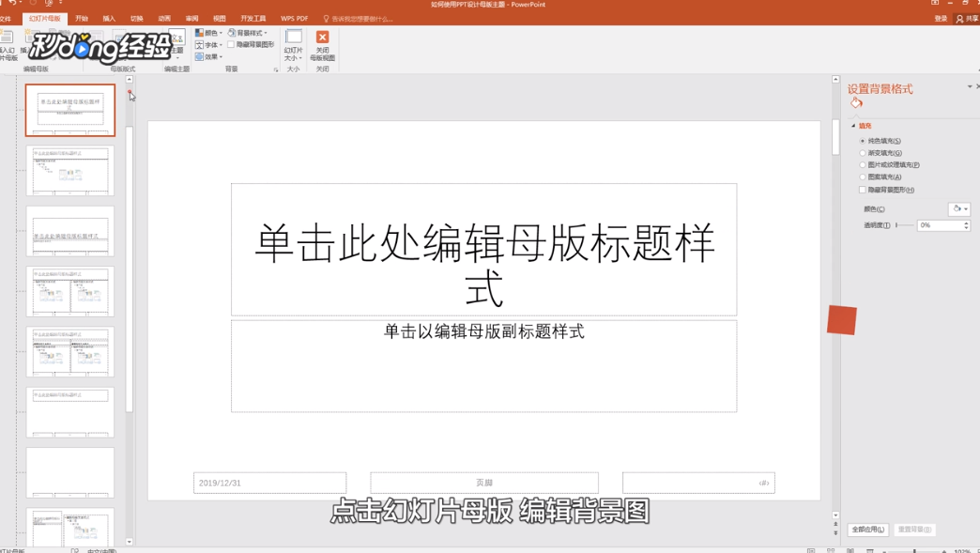980x553 pixels.
Task: Click 重置背景 Reset Background button
Action: coord(914,530)
